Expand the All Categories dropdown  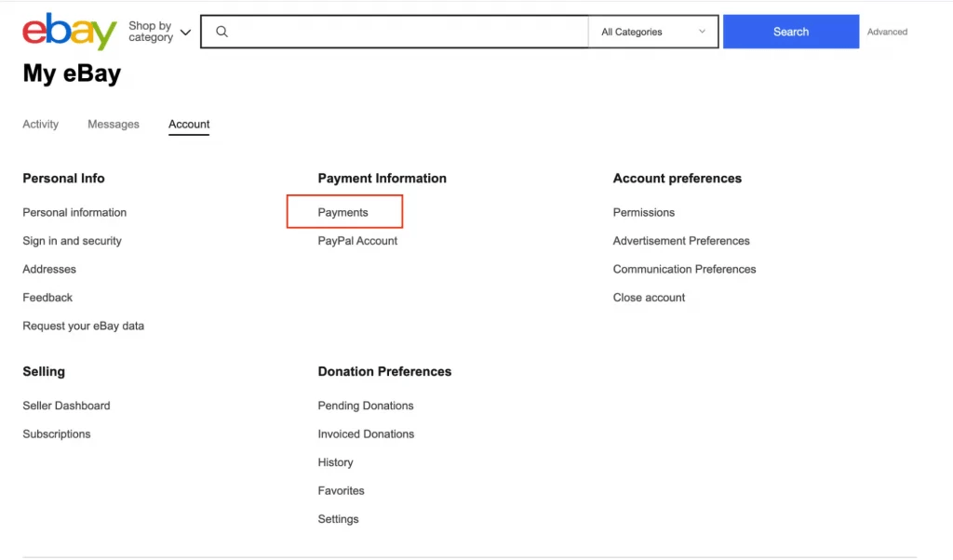pos(651,31)
